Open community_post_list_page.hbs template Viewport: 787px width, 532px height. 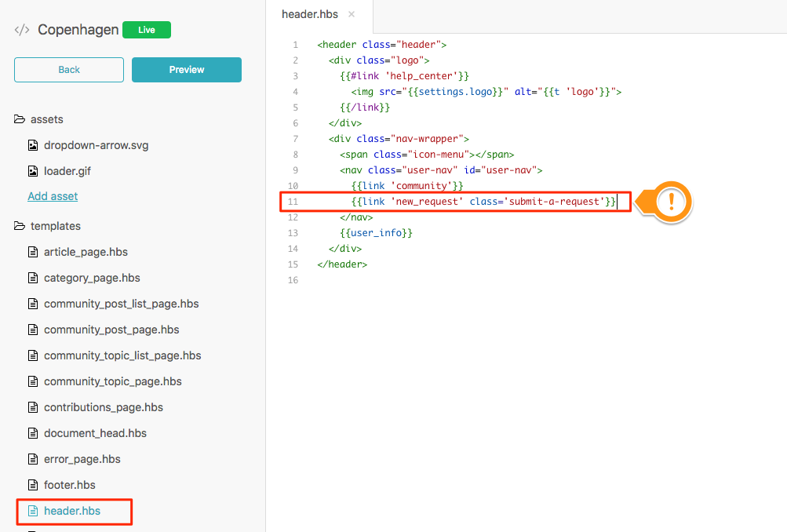pyautogui.click(x=121, y=304)
